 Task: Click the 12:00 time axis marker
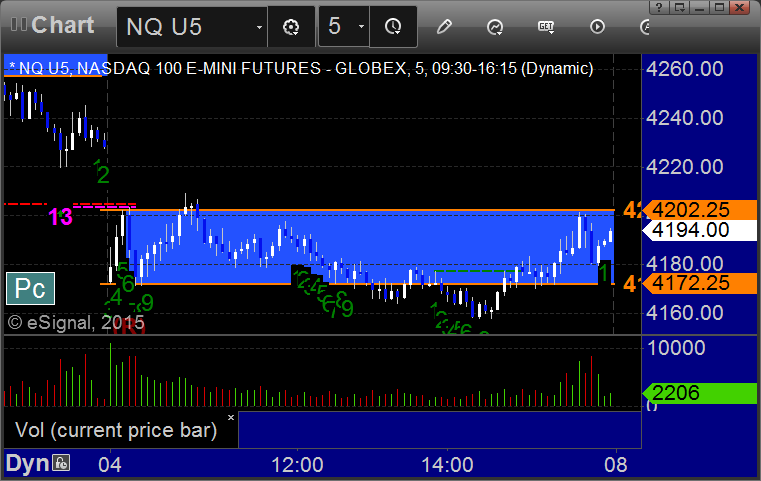pyautogui.click(x=297, y=465)
